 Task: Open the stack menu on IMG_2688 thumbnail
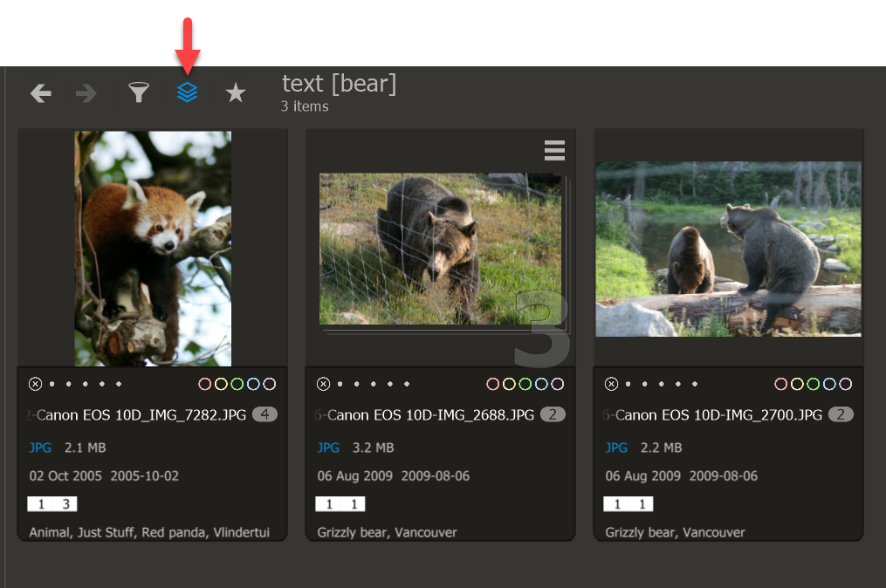(x=554, y=150)
